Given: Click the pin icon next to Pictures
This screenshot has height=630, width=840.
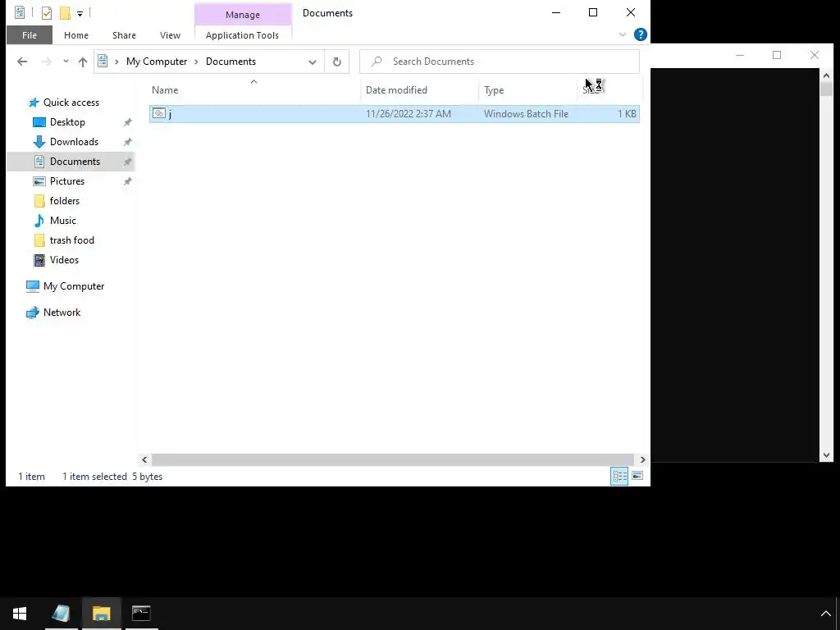Looking at the screenshot, I should (x=127, y=181).
